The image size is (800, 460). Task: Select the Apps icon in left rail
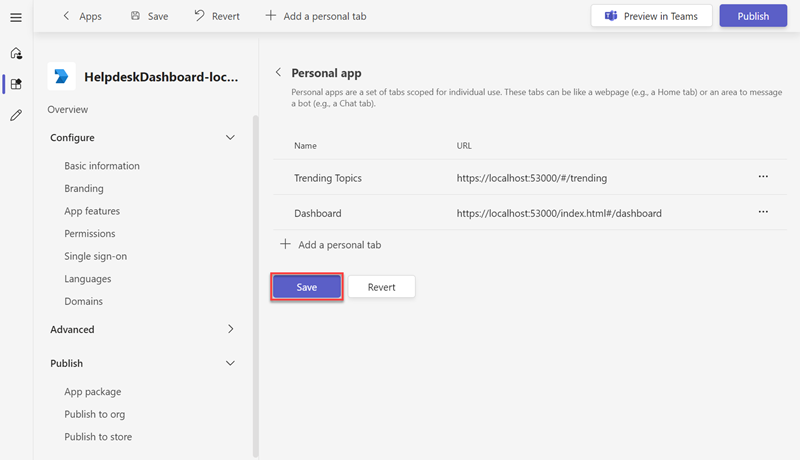(x=16, y=84)
